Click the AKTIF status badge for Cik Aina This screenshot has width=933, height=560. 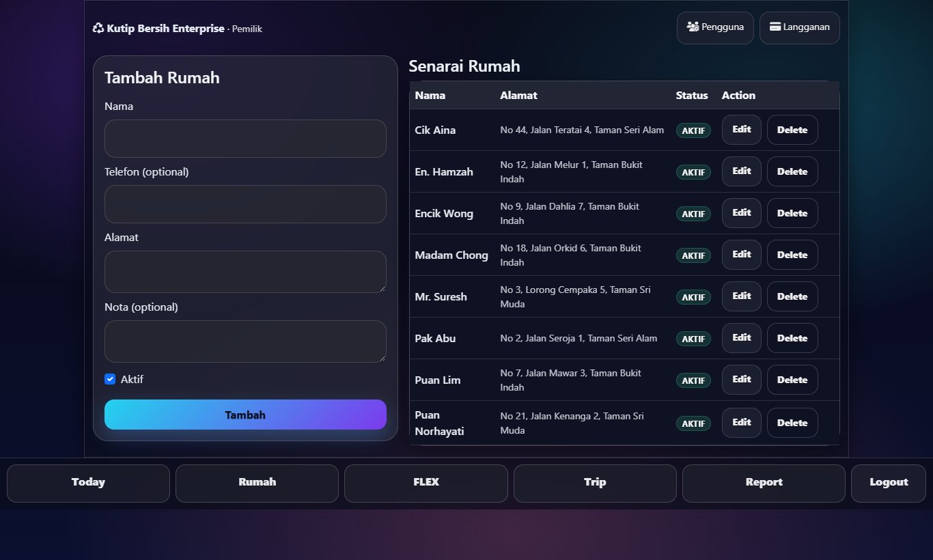[x=693, y=130]
